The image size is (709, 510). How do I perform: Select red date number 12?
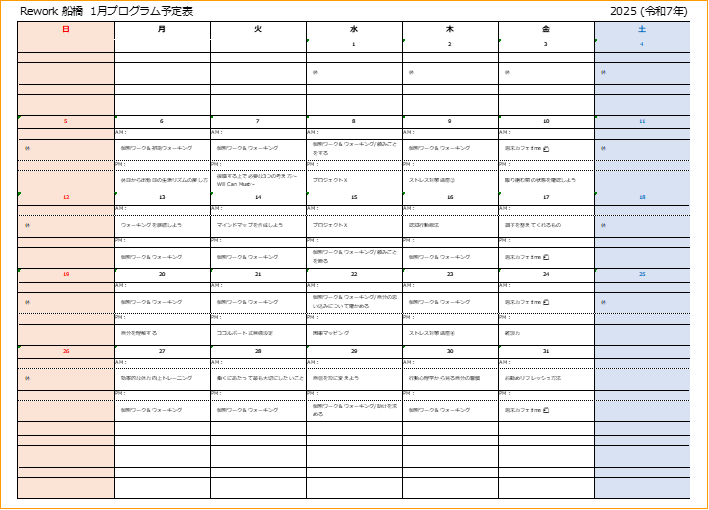click(x=66, y=197)
